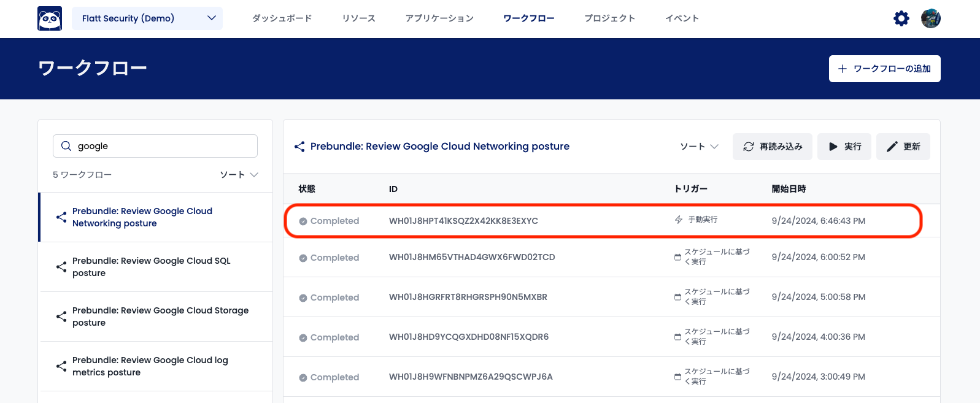Click start time 9/24/2024, 6:00:52 PM

click(819, 257)
